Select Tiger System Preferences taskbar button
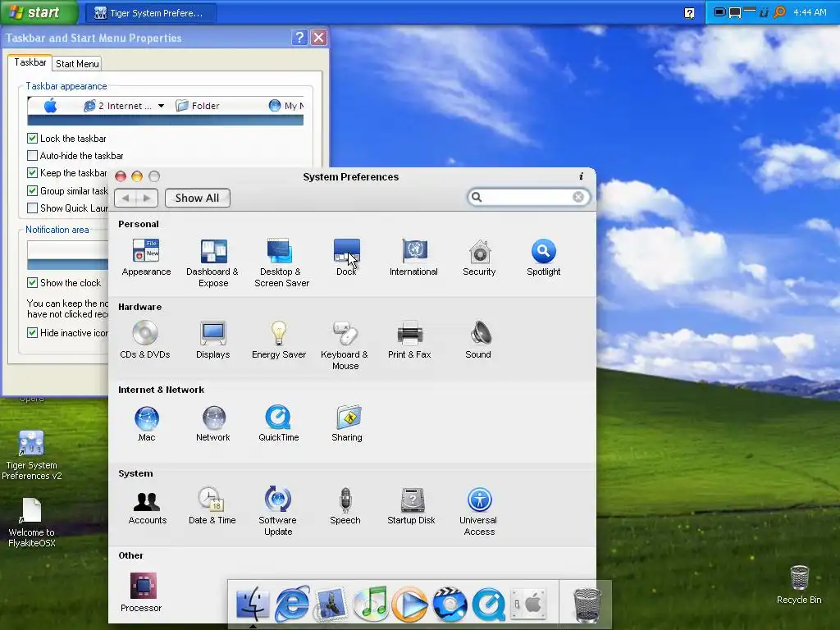Viewport: 840px width, 630px height. [151, 13]
